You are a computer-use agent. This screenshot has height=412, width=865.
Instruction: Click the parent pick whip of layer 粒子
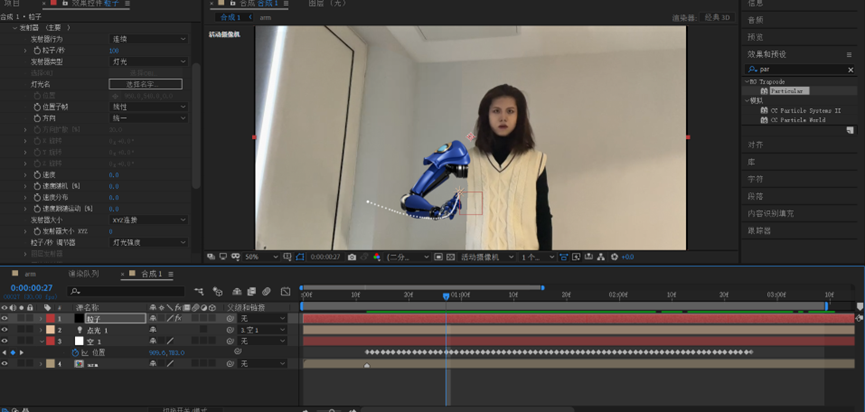[x=230, y=319]
